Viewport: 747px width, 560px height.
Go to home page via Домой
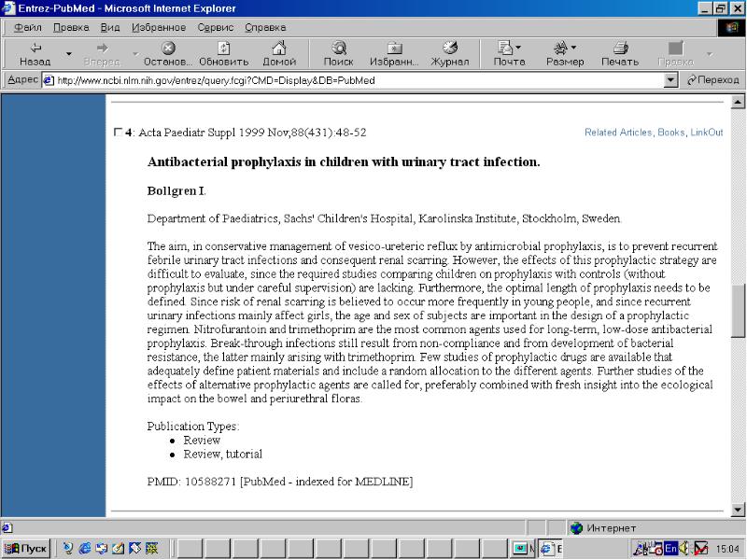(x=279, y=54)
